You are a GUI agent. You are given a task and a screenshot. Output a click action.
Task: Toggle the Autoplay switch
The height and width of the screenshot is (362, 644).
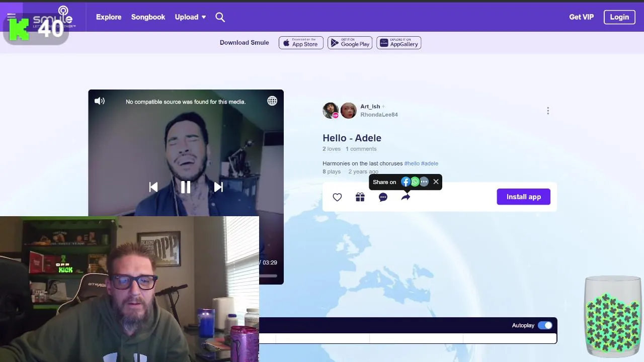coord(545,325)
